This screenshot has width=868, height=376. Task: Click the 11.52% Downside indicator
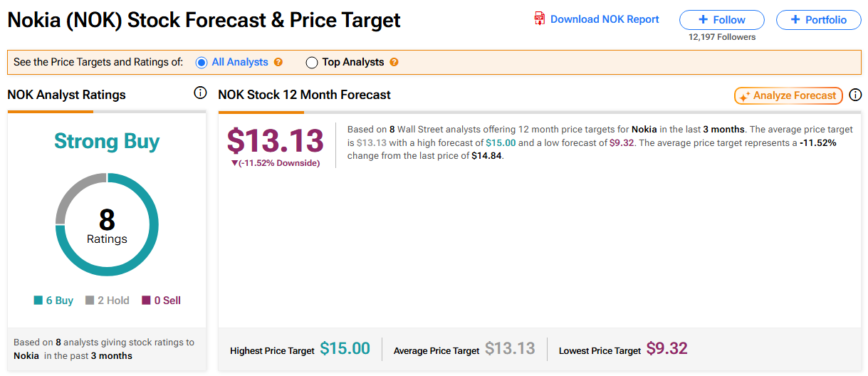pos(276,163)
